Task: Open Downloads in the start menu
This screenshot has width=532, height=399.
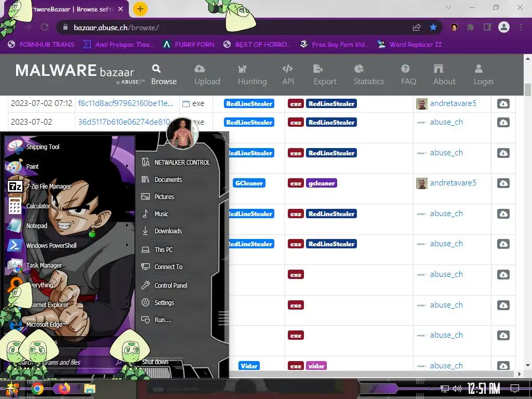Action: tap(162, 231)
